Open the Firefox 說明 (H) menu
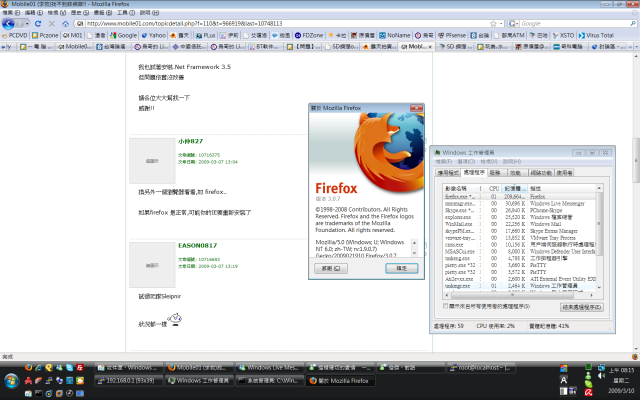The height and width of the screenshot is (400, 640). pyautogui.click(x=150, y=13)
